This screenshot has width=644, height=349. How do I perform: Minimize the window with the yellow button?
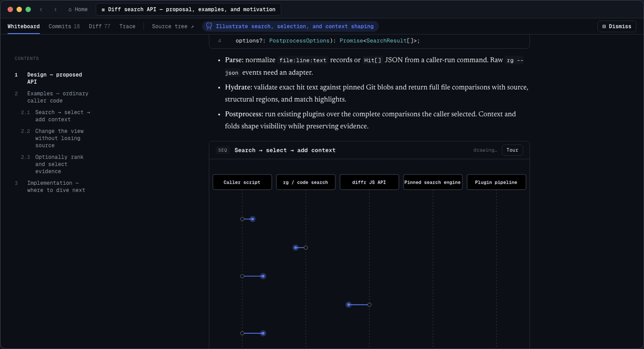[x=20, y=9]
